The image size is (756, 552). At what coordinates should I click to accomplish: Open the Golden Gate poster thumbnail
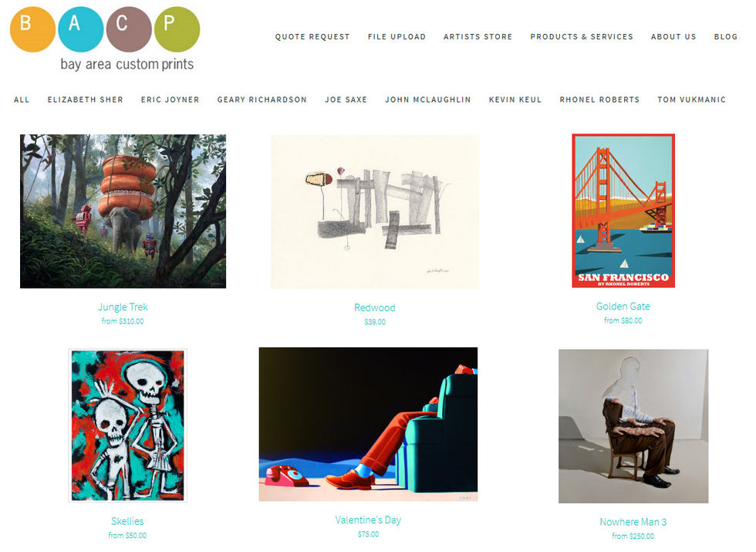(x=623, y=211)
